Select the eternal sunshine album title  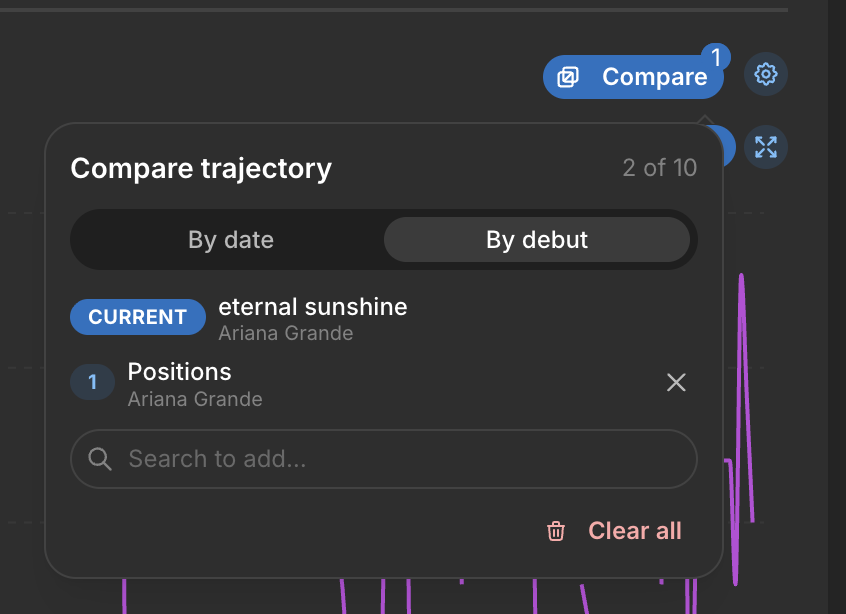click(312, 307)
